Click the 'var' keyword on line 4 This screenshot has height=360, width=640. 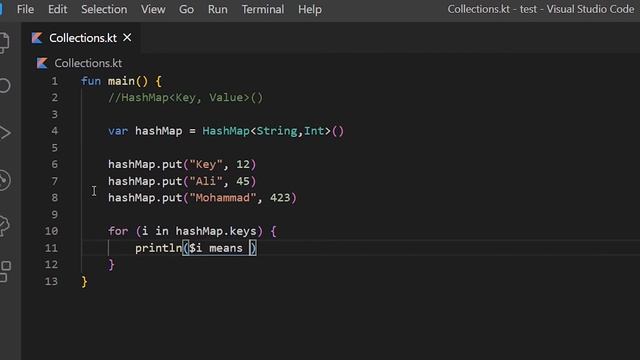point(118,131)
